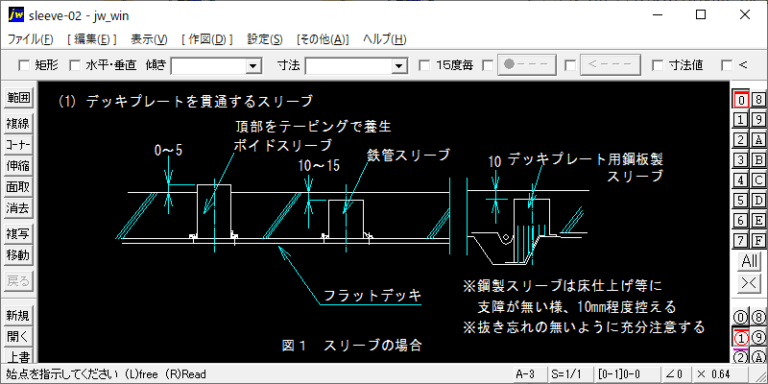Select boxed layer 1 button
Viewport: 768px width, 384px height.
pos(741,120)
